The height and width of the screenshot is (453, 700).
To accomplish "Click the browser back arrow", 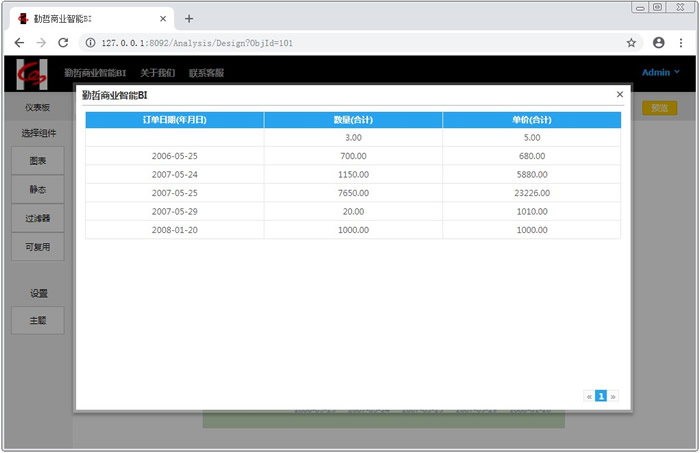I will pos(19,43).
